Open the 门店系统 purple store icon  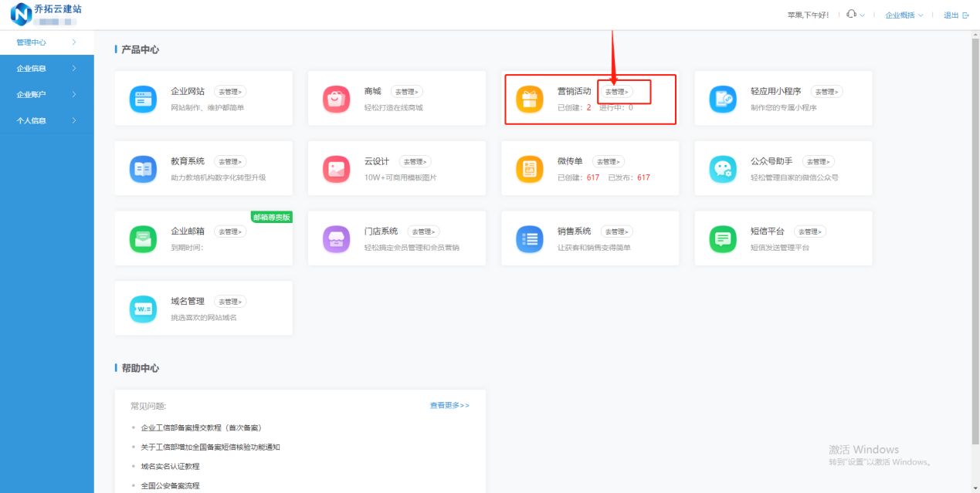click(x=336, y=238)
